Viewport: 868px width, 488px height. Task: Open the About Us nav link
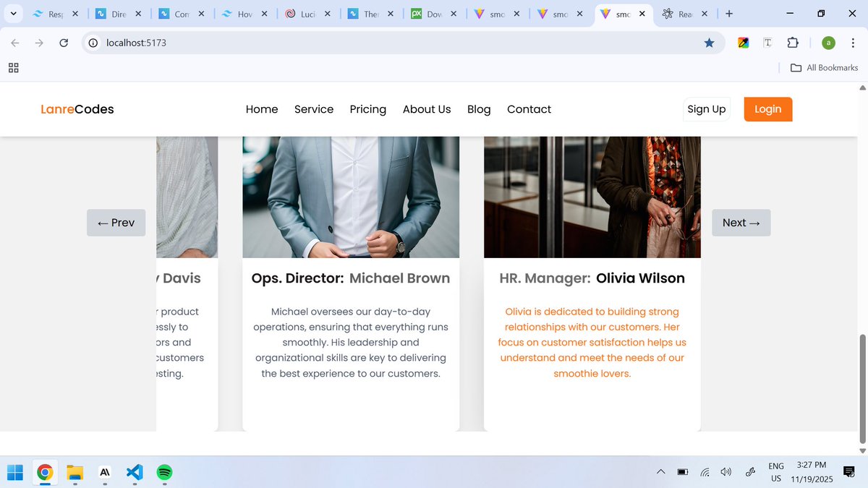click(x=427, y=109)
